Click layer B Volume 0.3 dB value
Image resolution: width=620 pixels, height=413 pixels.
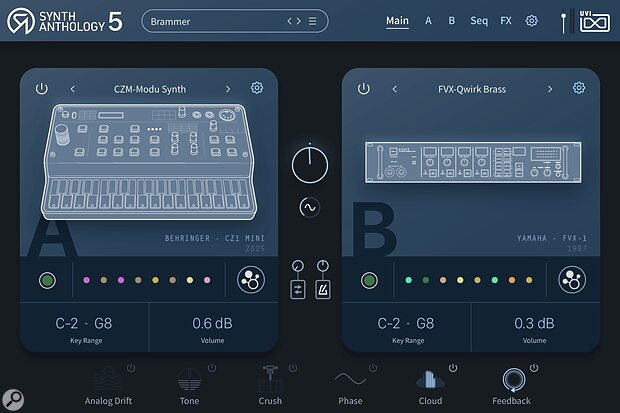(534, 324)
